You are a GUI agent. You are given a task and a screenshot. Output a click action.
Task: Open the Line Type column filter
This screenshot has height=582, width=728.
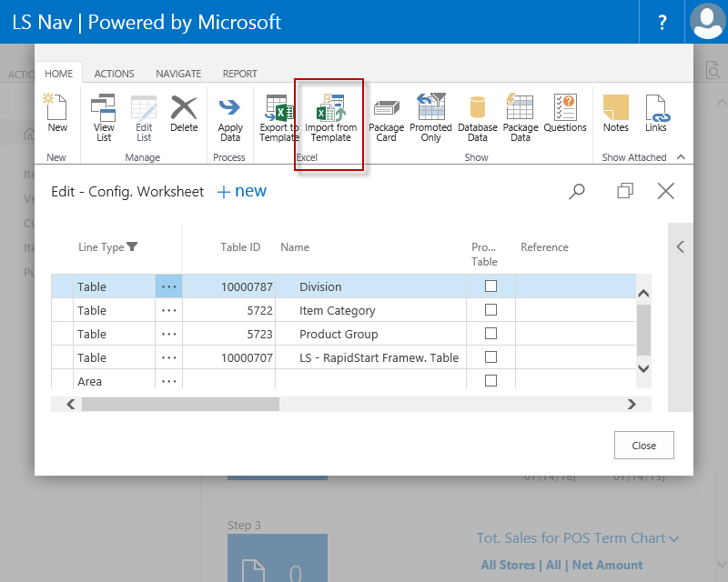132,247
